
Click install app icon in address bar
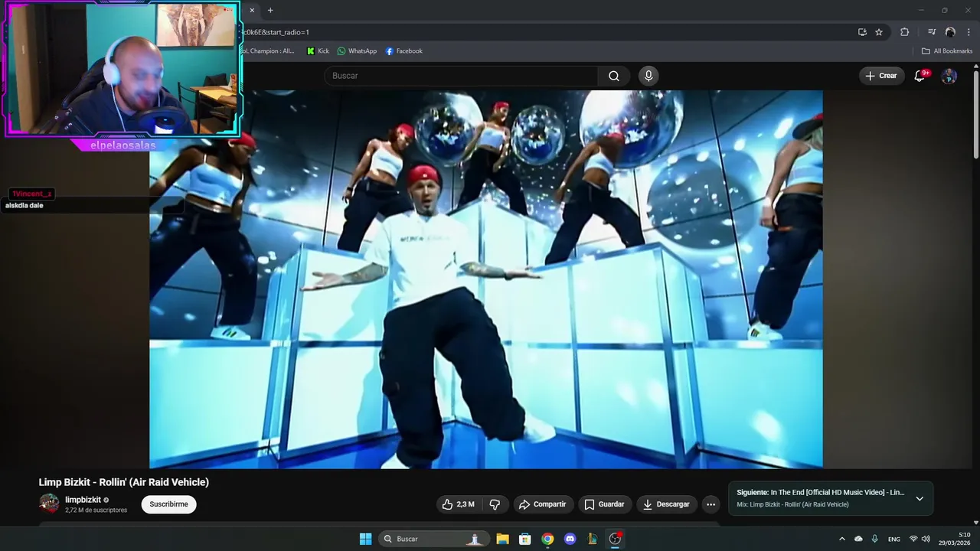click(x=862, y=32)
